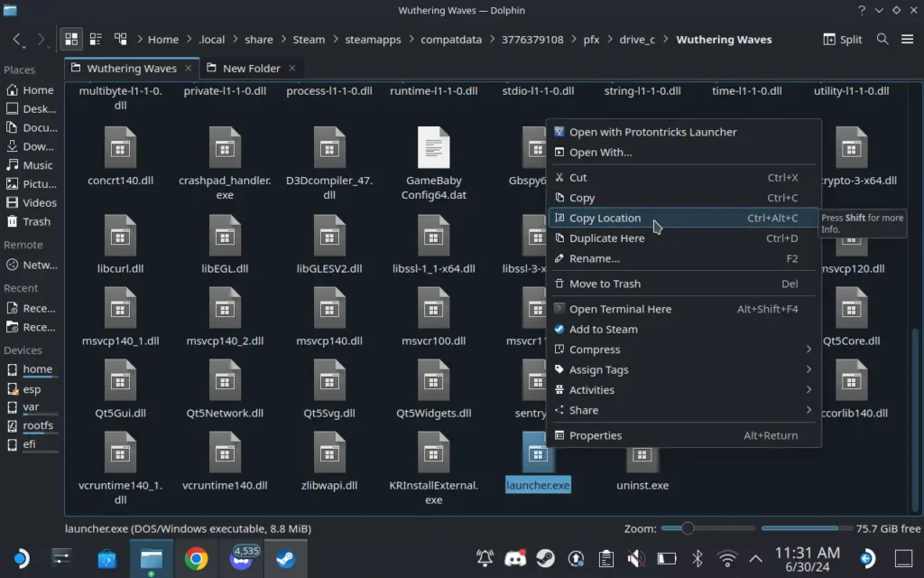Screen dimensions: 924x578
Task: Navigate to pfx breadcrumb
Action: [x=591, y=40]
